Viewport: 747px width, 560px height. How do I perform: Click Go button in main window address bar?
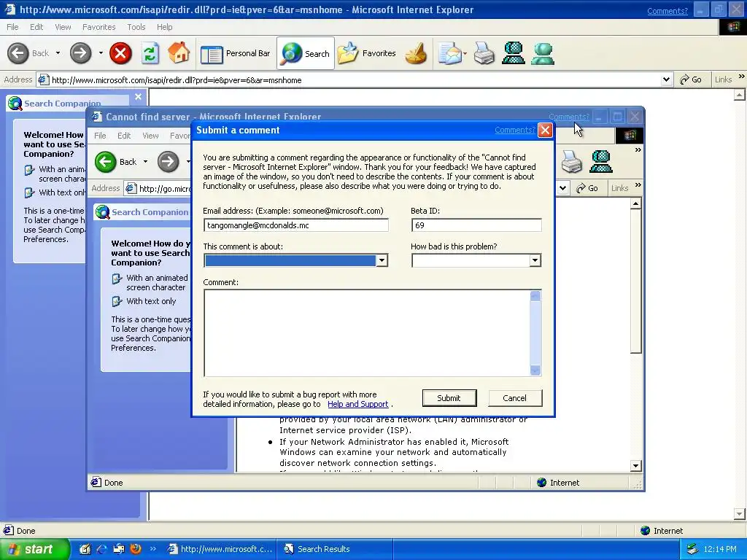(x=690, y=80)
